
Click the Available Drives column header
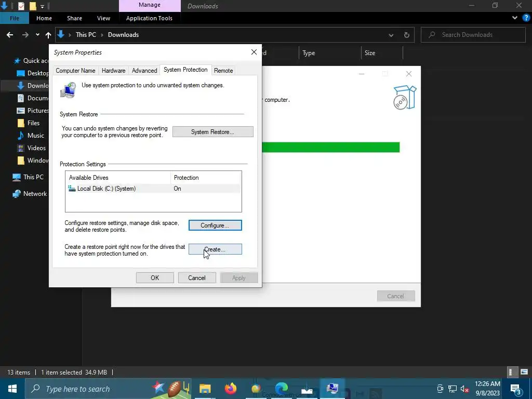tap(118, 178)
